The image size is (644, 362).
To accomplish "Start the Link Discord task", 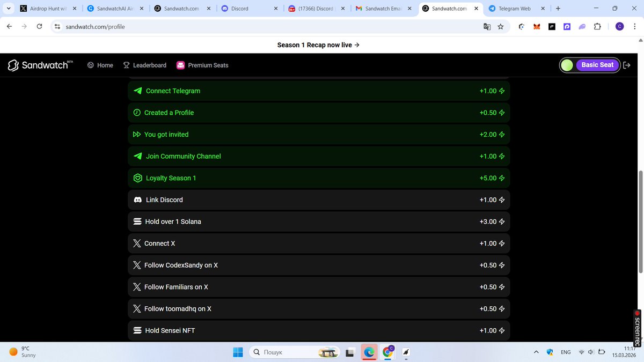I will point(319,200).
